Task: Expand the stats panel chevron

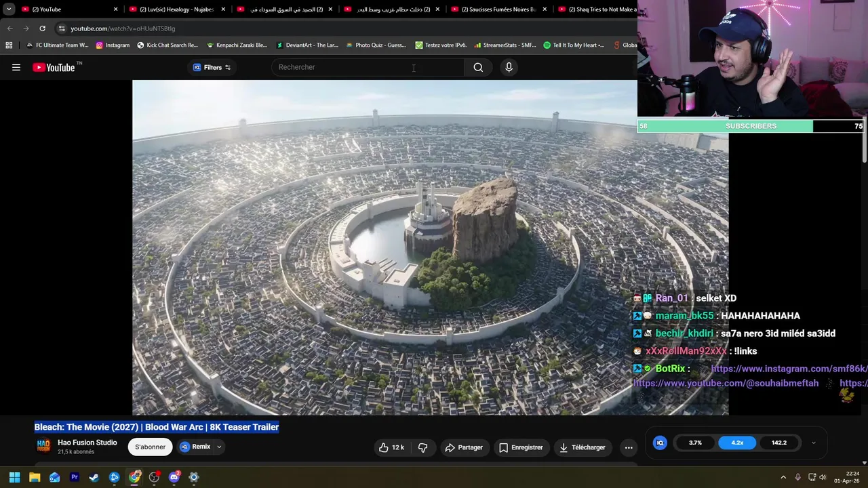Action: tap(813, 443)
